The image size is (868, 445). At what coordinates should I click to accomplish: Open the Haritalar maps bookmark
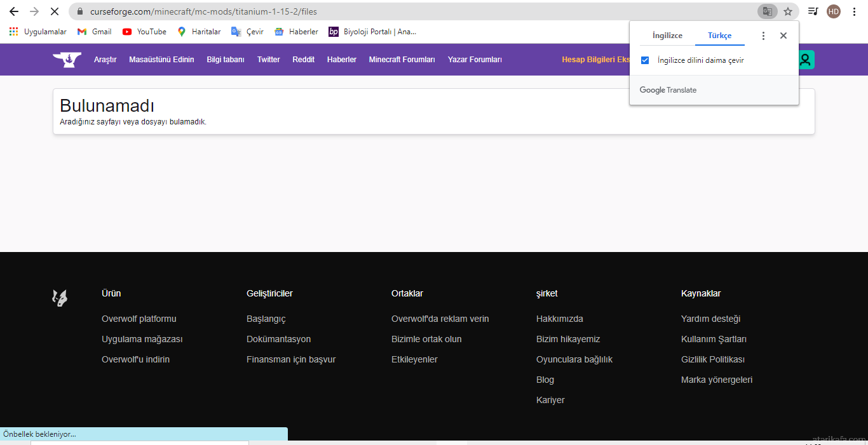pos(199,32)
